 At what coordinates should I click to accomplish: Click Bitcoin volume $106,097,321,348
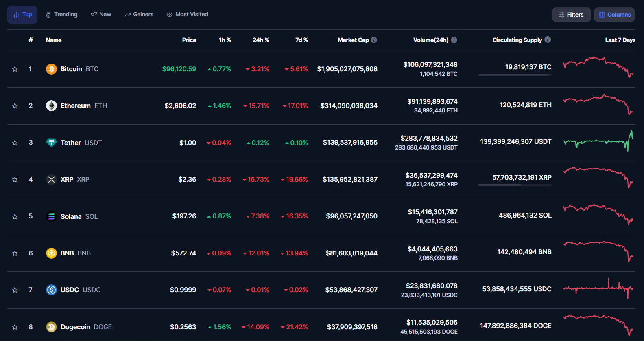430,64
